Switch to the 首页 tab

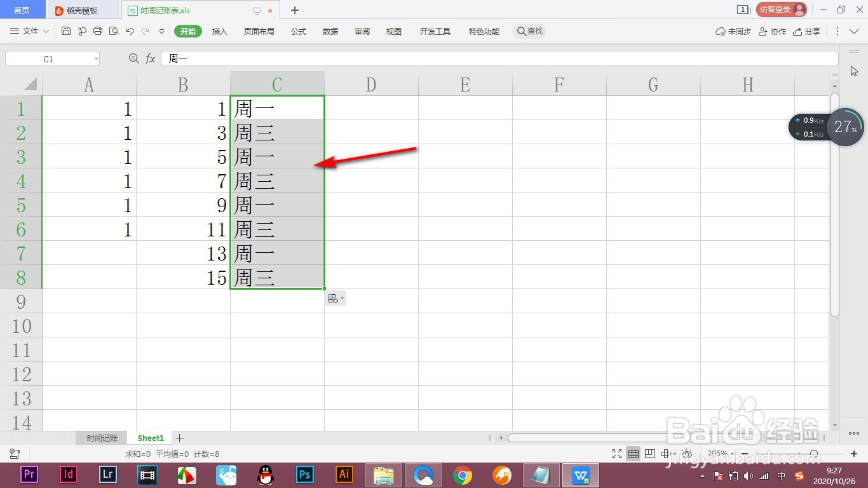click(22, 10)
